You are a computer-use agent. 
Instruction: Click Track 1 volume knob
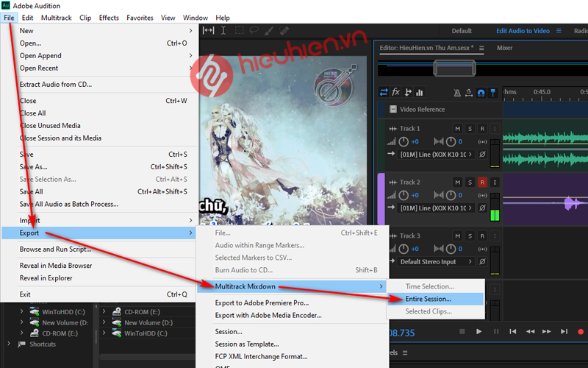(x=404, y=141)
